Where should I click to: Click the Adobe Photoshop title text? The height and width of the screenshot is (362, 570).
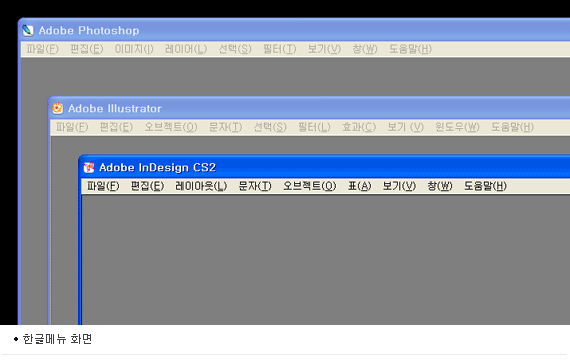click(89, 31)
